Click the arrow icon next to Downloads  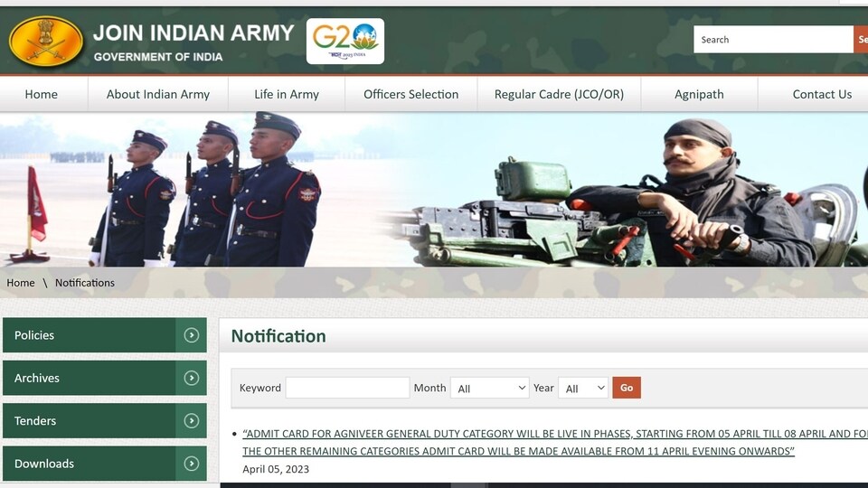191,464
